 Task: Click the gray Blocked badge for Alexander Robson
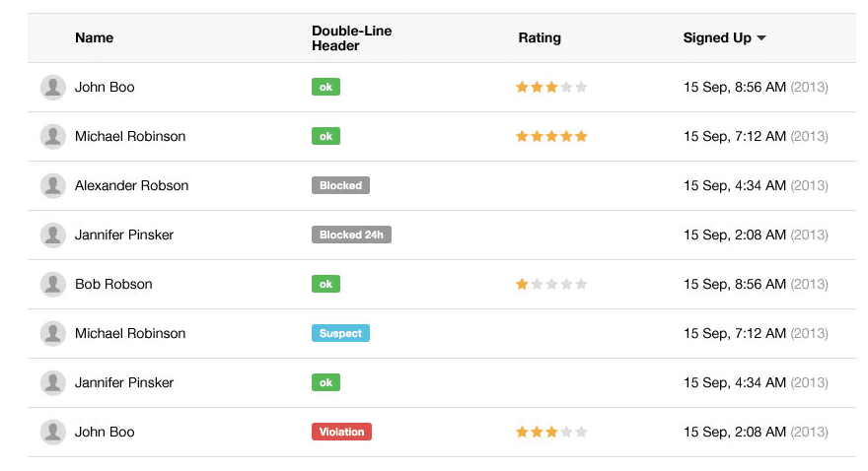(x=340, y=185)
